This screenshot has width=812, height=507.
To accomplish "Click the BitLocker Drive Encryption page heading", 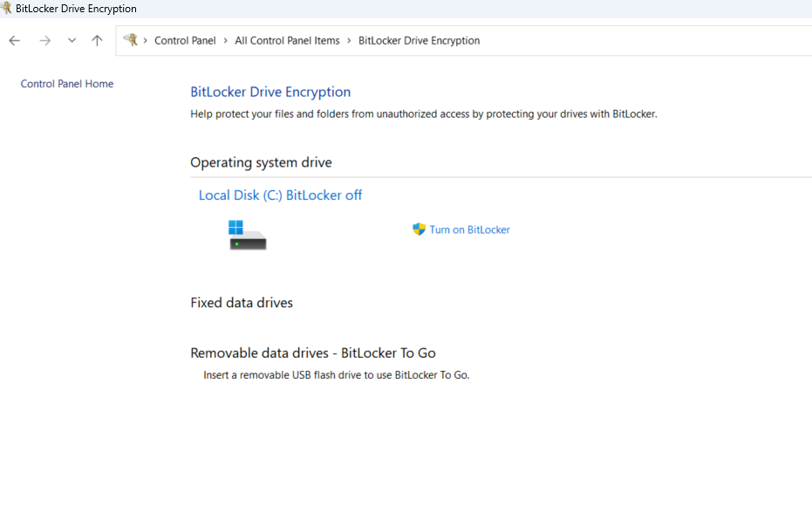I will click(270, 92).
